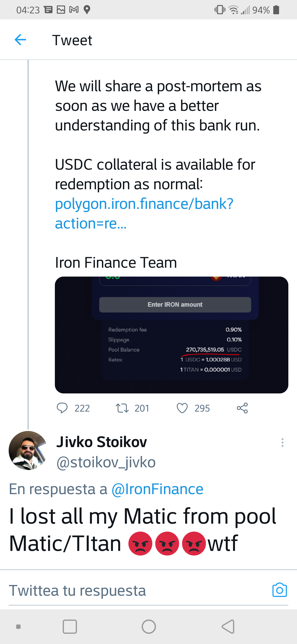
Task: Tap Jivko Stoikov profile picture
Action: pos(28,450)
